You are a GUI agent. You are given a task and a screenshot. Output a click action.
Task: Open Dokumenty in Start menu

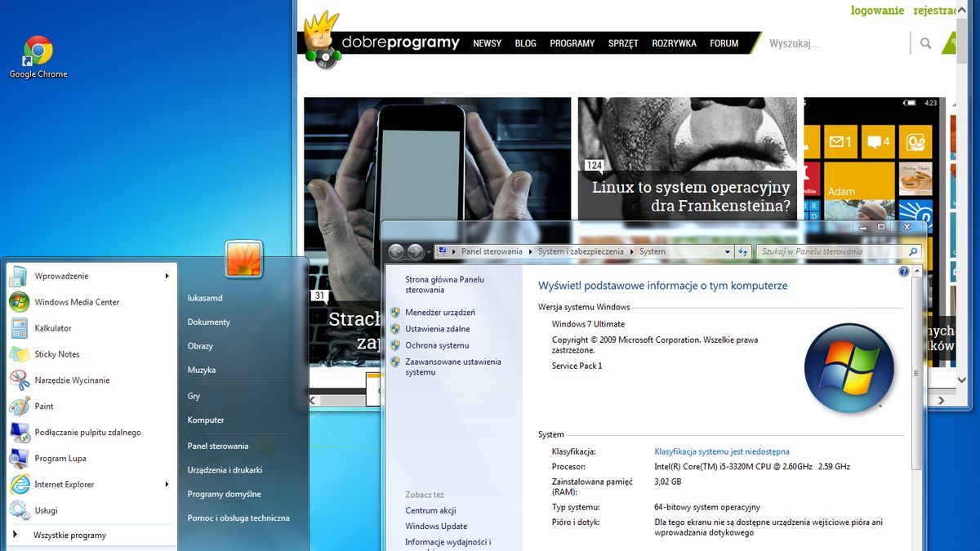coord(209,322)
